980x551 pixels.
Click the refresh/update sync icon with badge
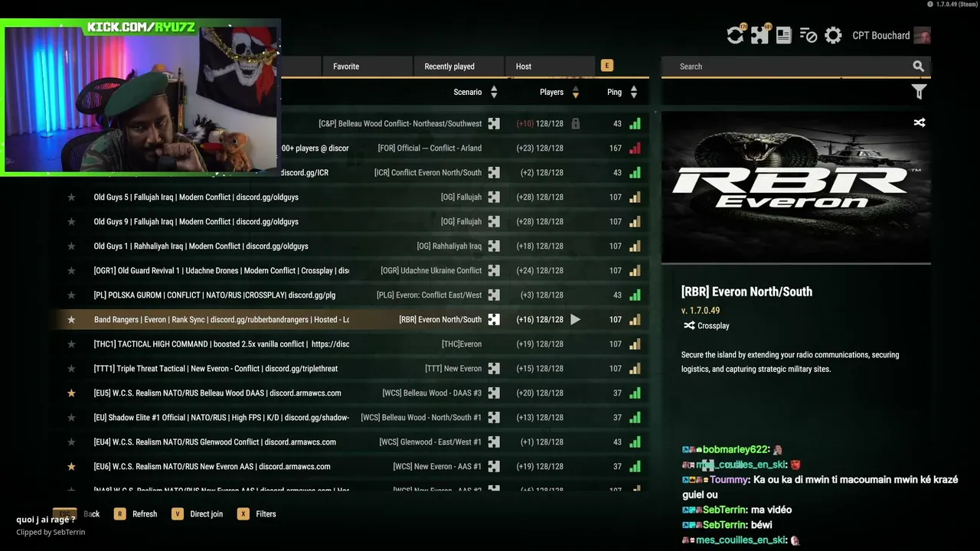click(735, 35)
